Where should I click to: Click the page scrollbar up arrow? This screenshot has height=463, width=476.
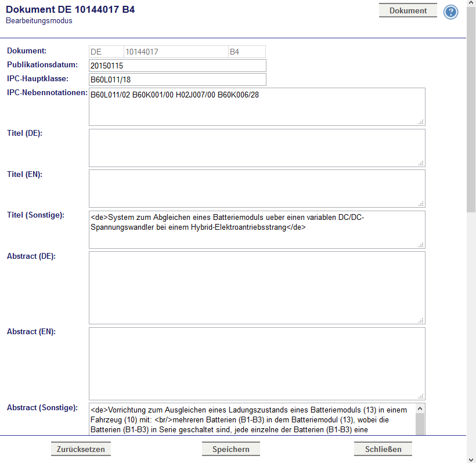coord(471,3)
